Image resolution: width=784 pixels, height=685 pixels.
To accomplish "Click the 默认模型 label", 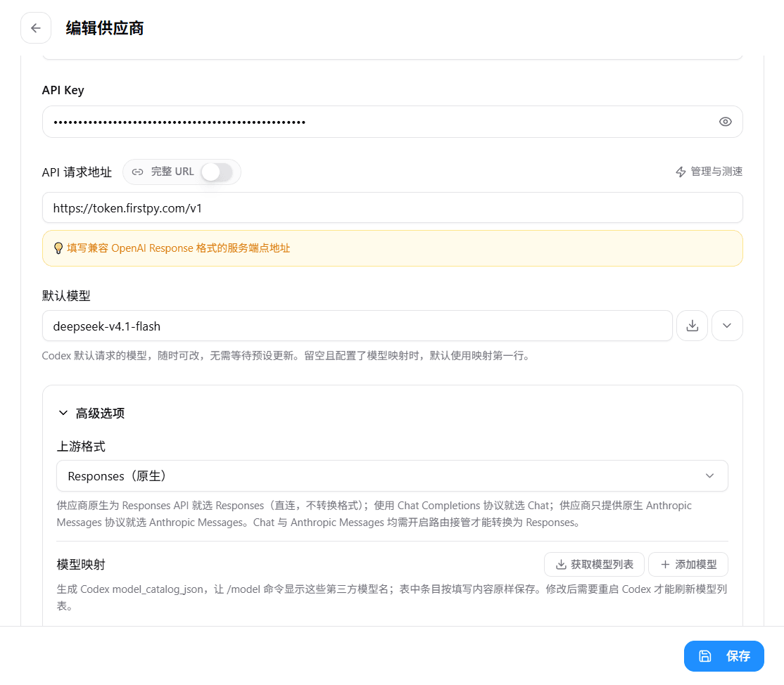I will 66,296.
